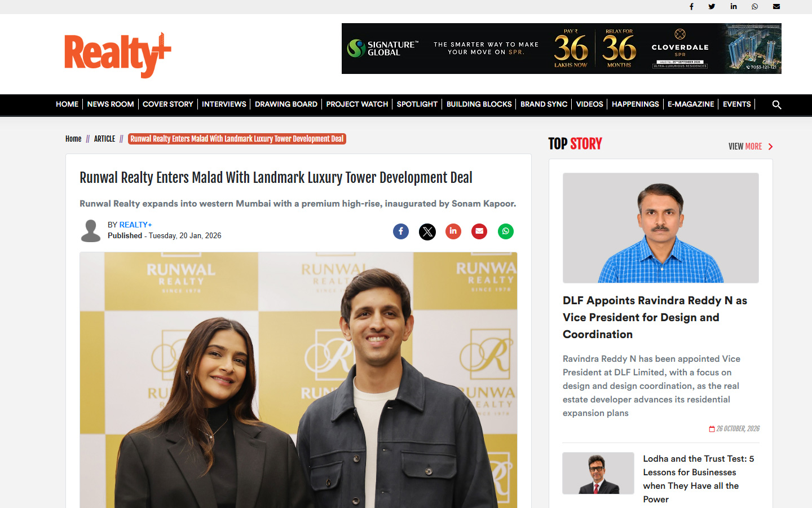Open DLF Appoints Ravindra Reddy headline
This screenshot has width=812, height=508.
pyautogui.click(x=655, y=317)
